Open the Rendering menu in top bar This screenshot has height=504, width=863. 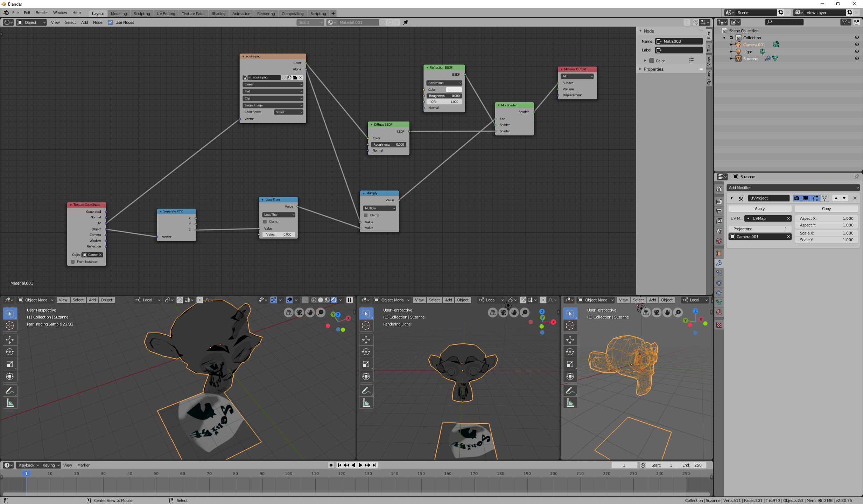point(265,13)
